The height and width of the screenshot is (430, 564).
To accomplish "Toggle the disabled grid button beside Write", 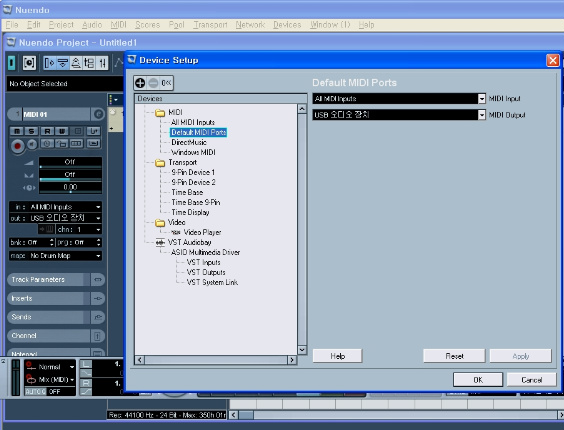I will pos(78,131).
